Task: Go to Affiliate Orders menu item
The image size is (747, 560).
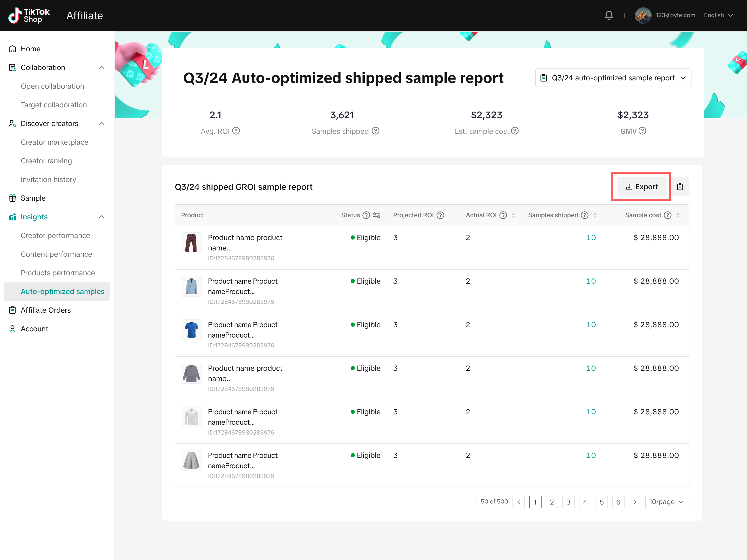Action: click(46, 310)
